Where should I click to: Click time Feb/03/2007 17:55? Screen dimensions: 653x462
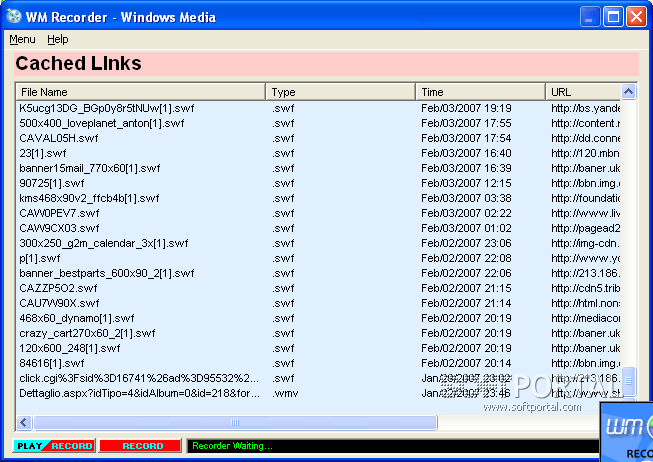(x=466, y=123)
